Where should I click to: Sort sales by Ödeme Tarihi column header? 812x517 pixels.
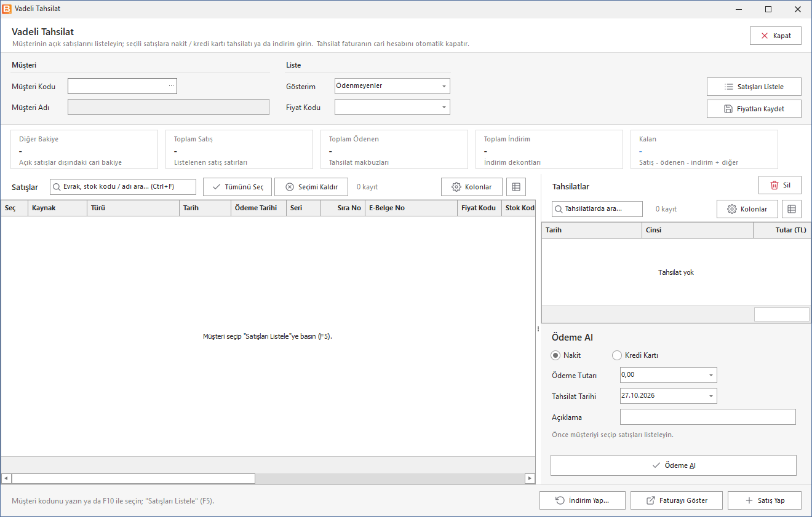(259, 208)
